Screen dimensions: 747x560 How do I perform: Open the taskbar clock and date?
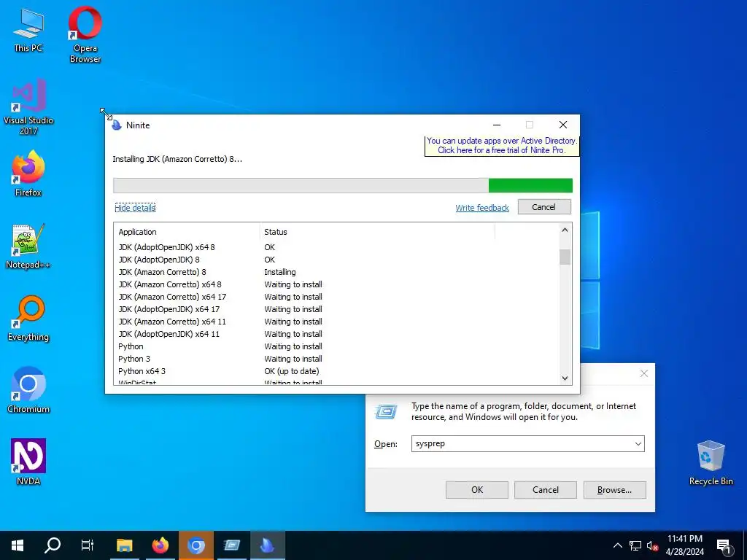click(684, 545)
